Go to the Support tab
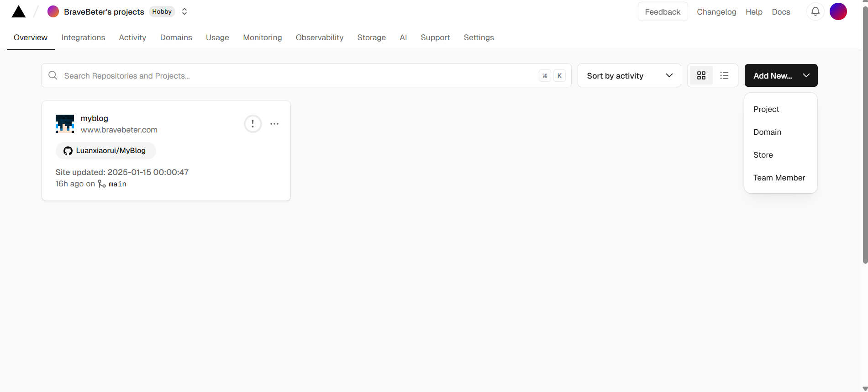The height and width of the screenshot is (392, 868). point(435,37)
